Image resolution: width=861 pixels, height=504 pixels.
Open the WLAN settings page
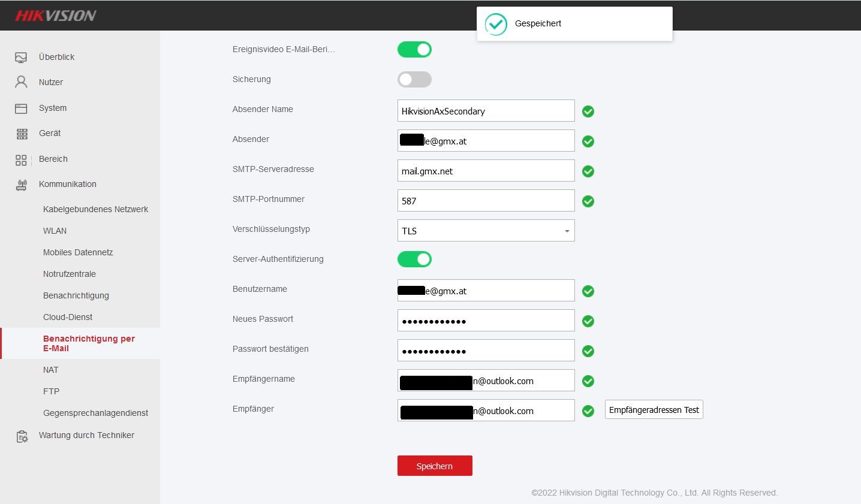(55, 231)
